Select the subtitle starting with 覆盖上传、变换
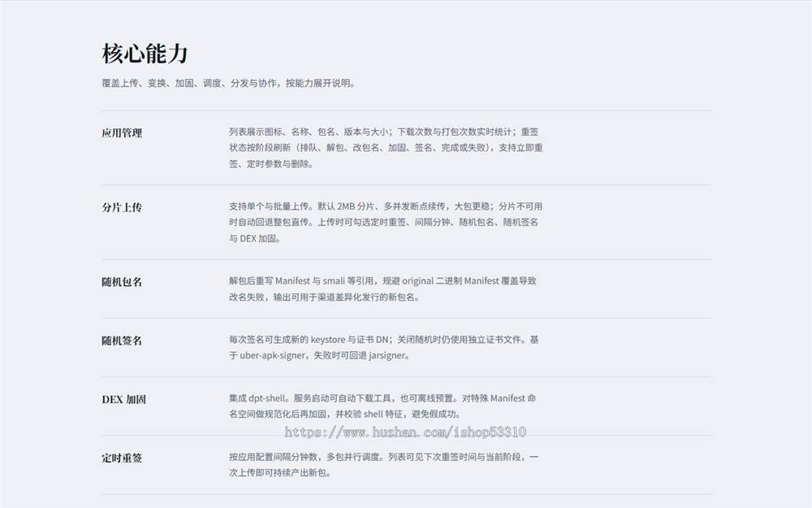 pyautogui.click(x=228, y=83)
